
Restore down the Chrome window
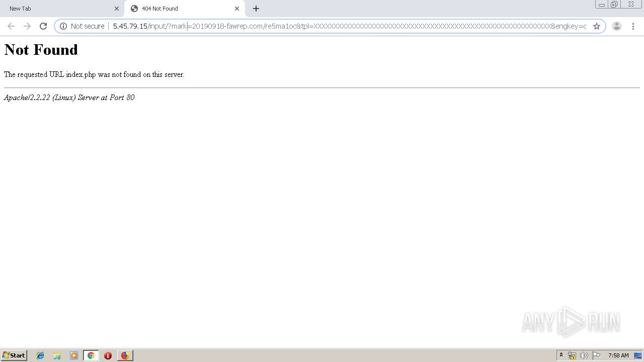pos(614,5)
